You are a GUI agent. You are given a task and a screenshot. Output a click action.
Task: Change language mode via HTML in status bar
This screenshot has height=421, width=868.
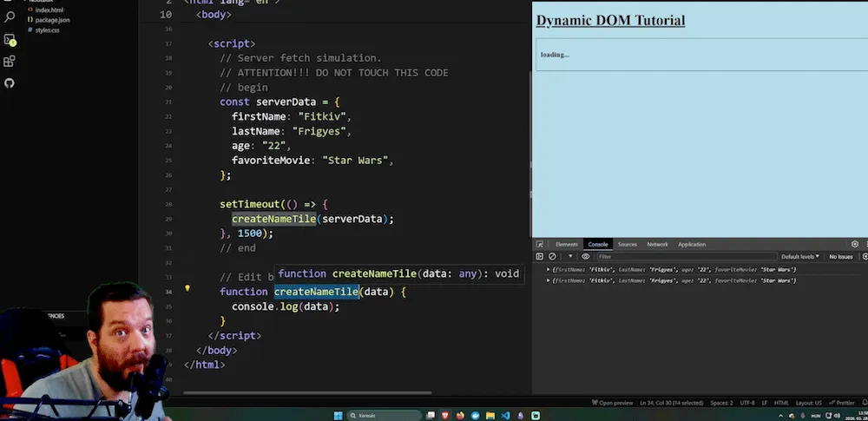[781, 403]
